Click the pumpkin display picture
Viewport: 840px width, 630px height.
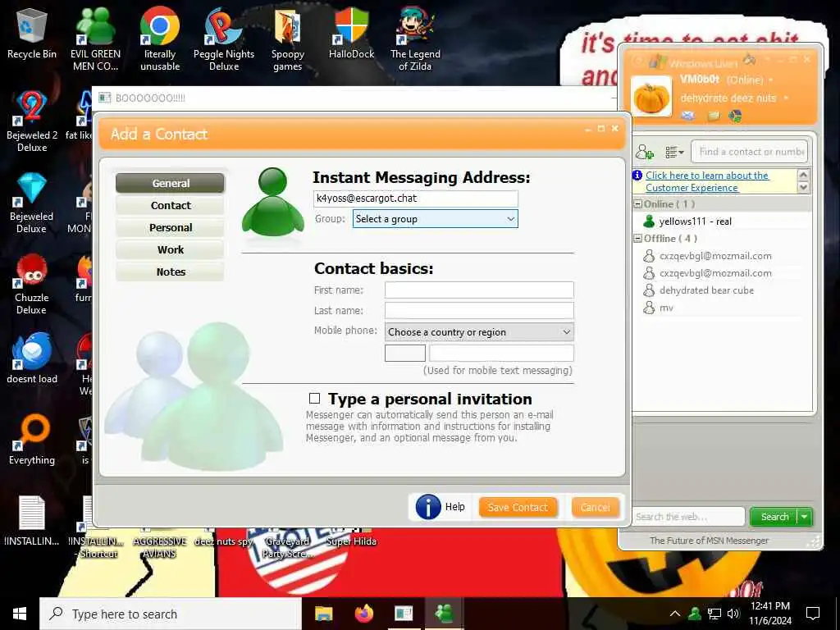tap(651, 97)
